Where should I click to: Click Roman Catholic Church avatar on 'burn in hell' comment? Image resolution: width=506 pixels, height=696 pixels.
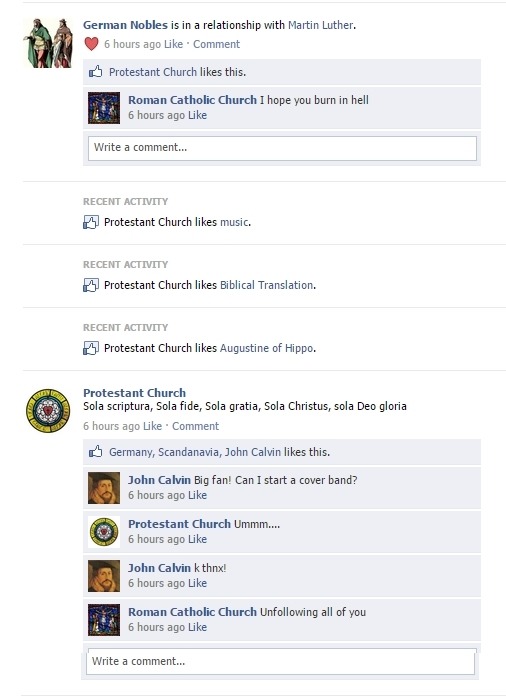[104, 108]
